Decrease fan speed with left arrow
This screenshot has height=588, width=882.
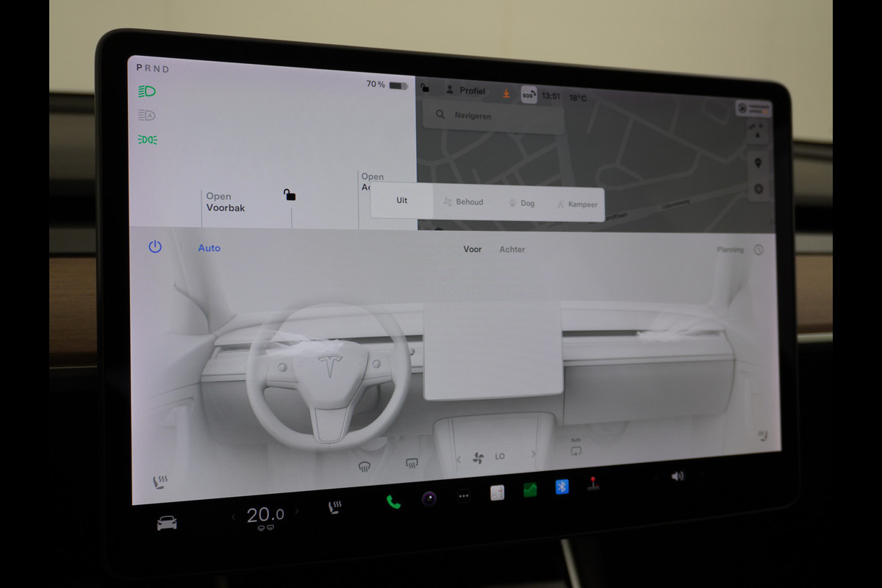pyautogui.click(x=459, y=459)
